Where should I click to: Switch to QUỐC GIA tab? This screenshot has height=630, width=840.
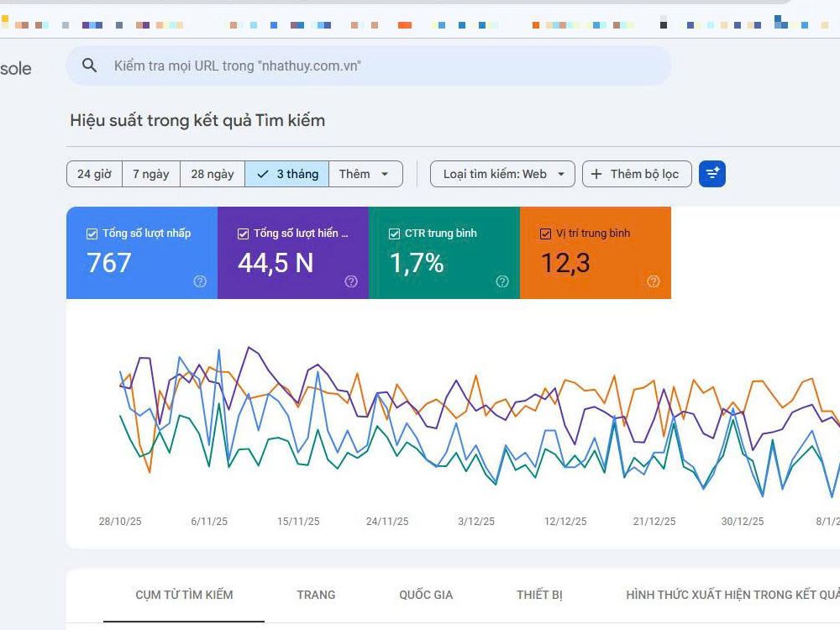426,595
